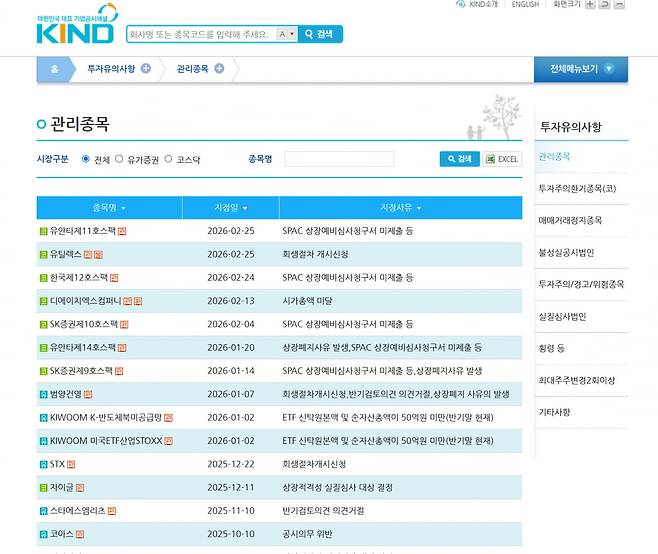Open the 유틸렉스 company link
Image resolution: width=658 pixels, height=554 pixels.
point(66,254)
